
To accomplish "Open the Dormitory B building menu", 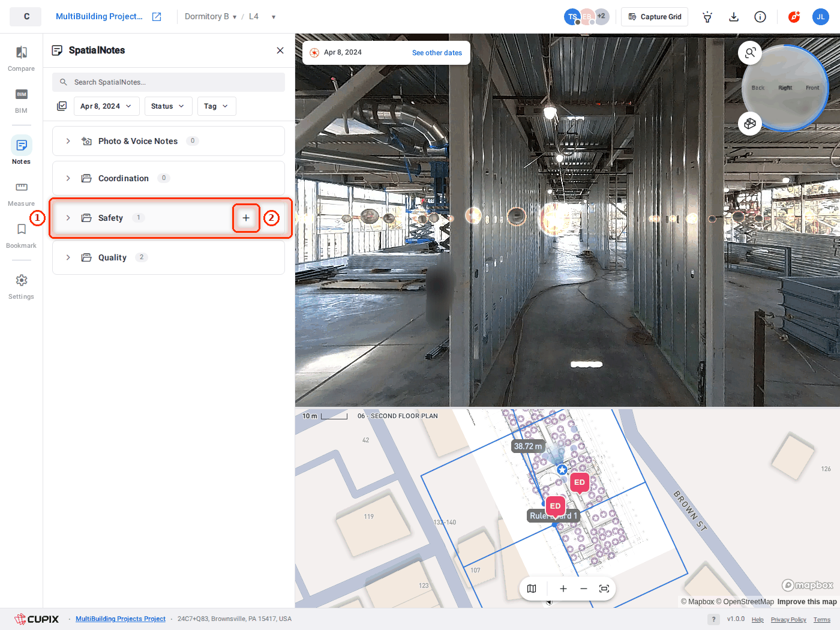I will 211,17.
